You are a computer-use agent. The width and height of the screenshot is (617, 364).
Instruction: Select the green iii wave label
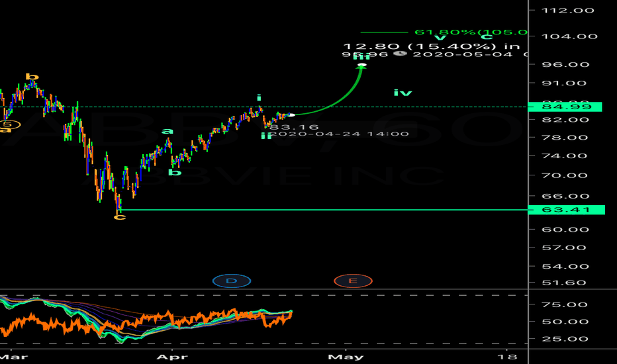click(362, 56)
